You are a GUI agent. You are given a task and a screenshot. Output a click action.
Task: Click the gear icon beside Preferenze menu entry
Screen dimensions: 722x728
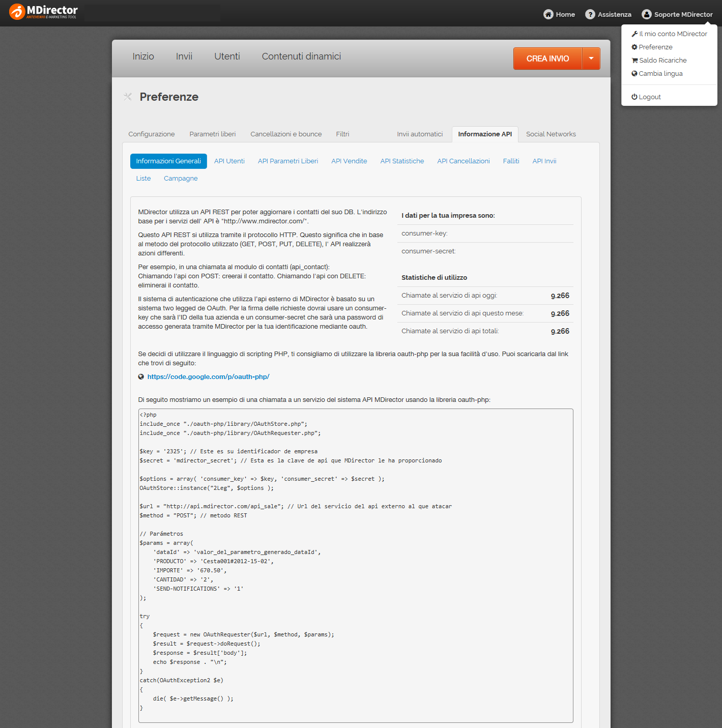click(x=634, y=47)
